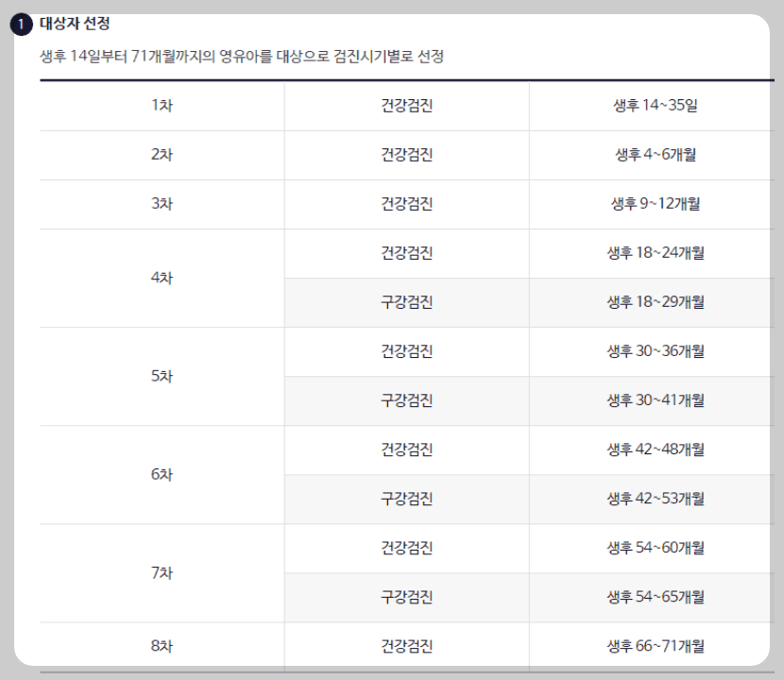Image resolution: width=784 pixels, height=680 pixels.
Task: Click the 8차 row label
Action: pyautogui.click(x=161, y=646)
